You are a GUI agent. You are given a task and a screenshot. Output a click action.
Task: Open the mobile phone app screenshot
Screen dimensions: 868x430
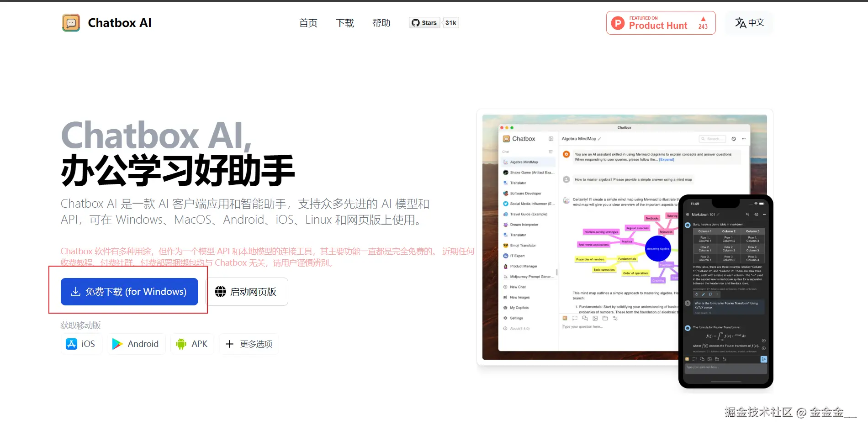[x=726, y=292]
